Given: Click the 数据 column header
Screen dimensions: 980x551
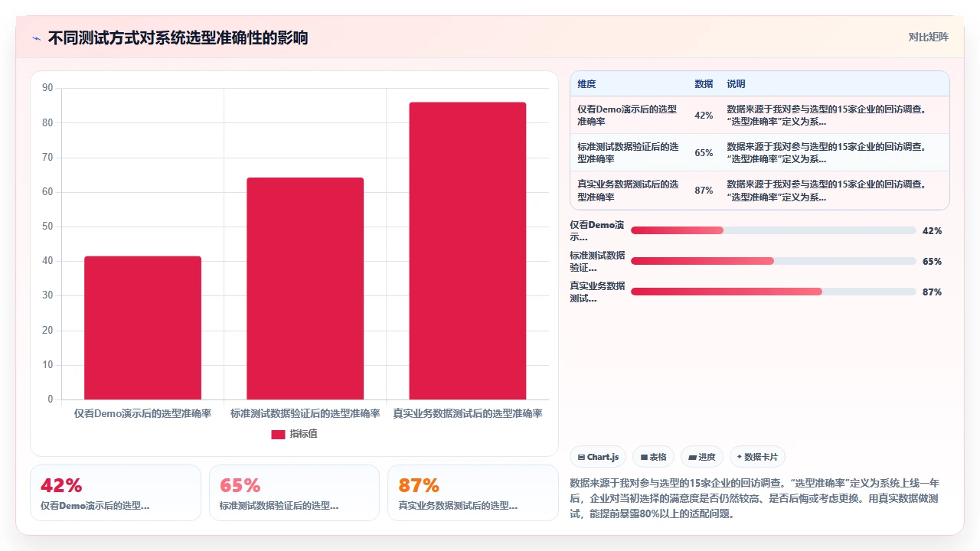Looking at the screenshot, I should click(x=704, y=84).
